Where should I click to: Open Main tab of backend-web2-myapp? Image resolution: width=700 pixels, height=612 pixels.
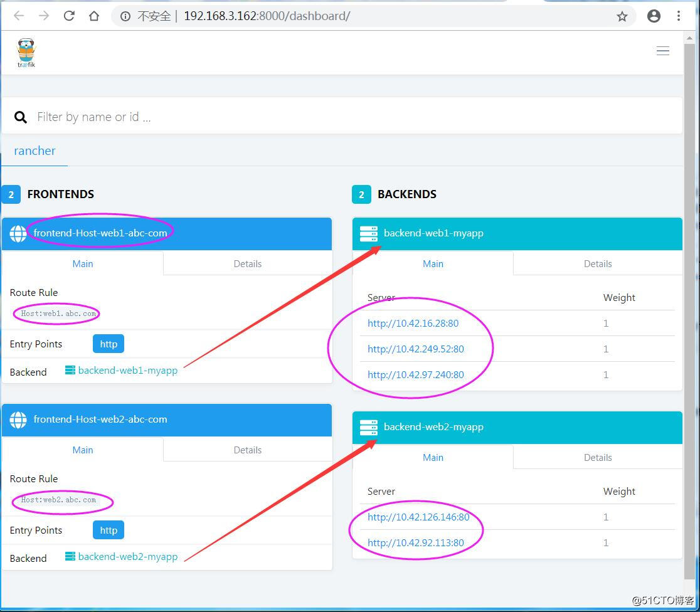[433, 458]
